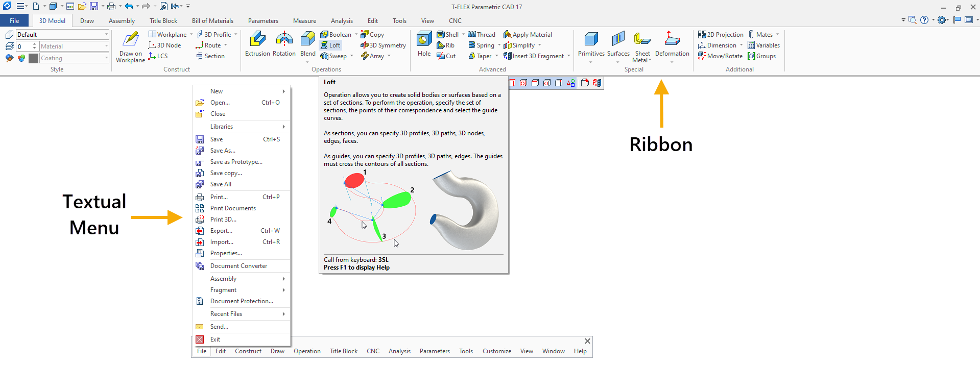Screen dimensions: 980x365
Task: Toggle the blue flag icon at top right
Action: click(x=957, y=20)
